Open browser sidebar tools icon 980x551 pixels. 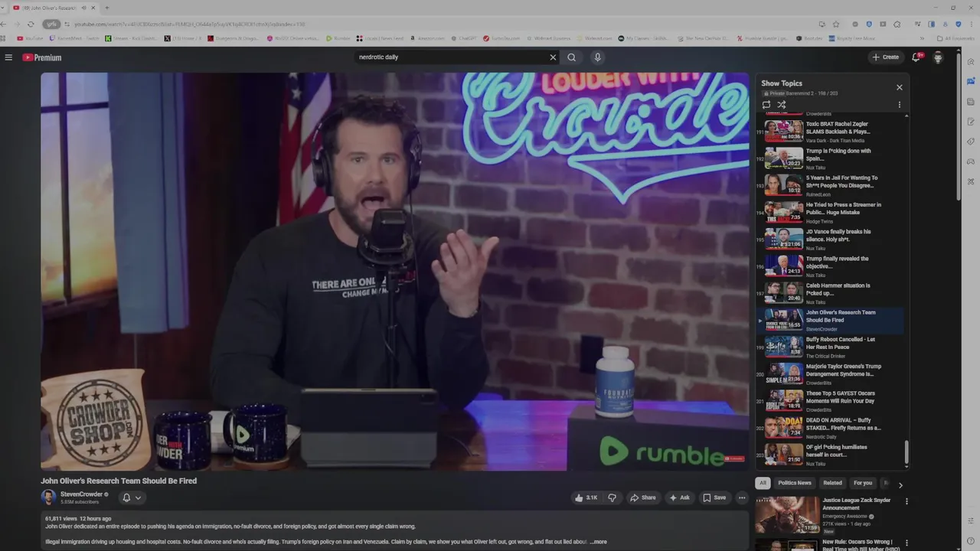[971, 181]
